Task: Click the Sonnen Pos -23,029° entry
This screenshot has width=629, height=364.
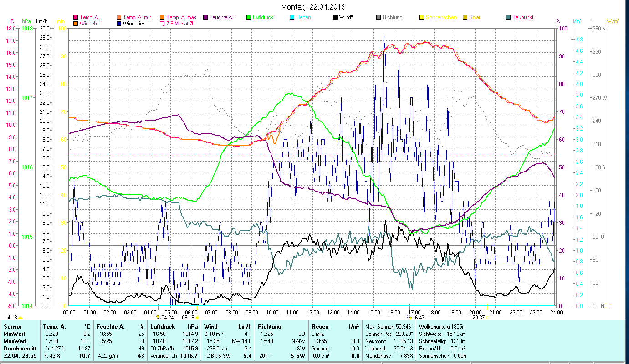Action: (x=389, y=334)
